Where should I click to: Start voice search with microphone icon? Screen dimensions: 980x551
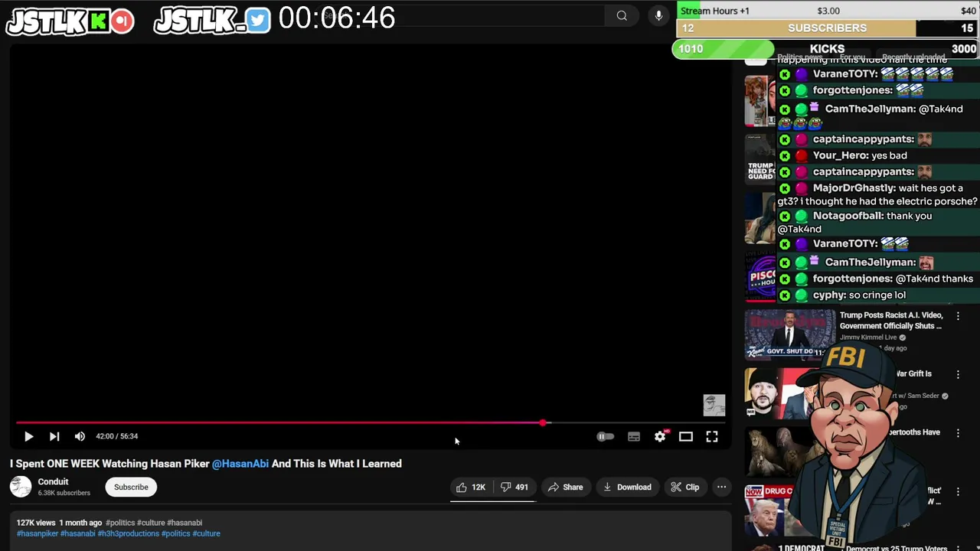(658, 15)
